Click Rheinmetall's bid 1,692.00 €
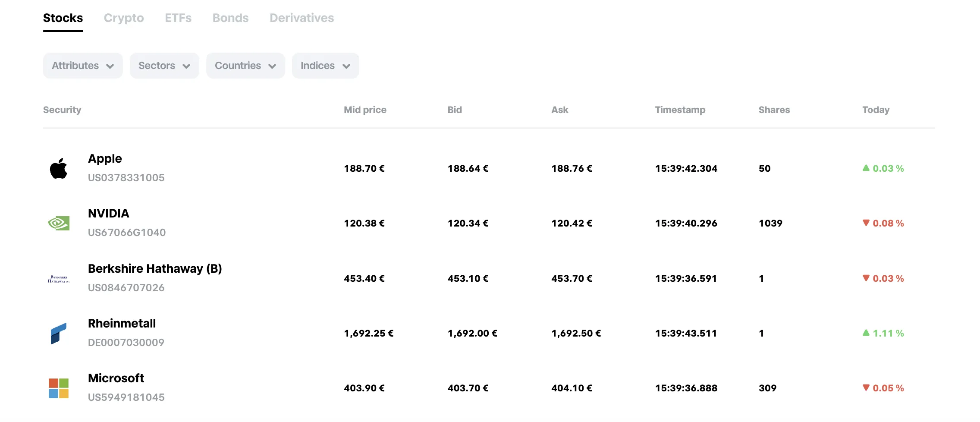The height and width of the screenshot is (422, 980). (x=472, y=334)
